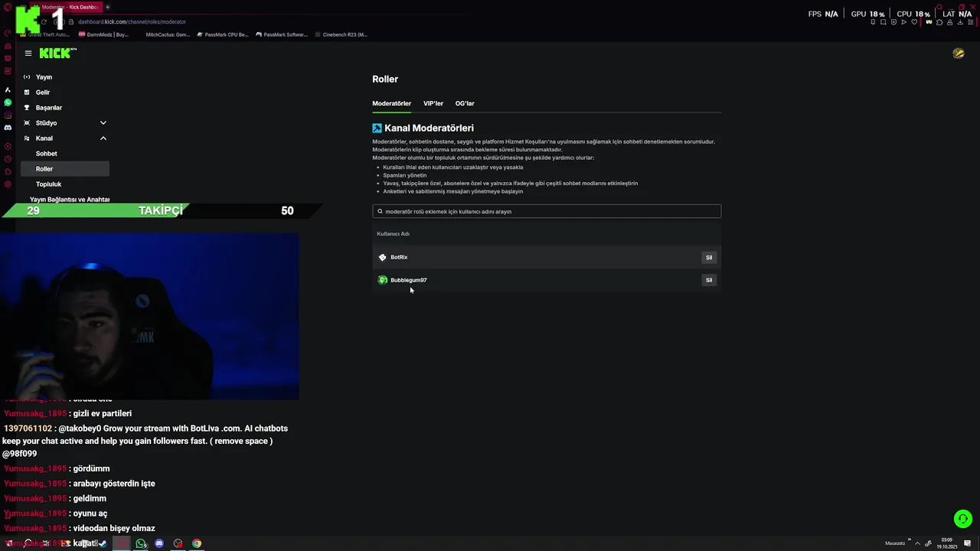Switch to the OG'lar tab

(465, 103)
